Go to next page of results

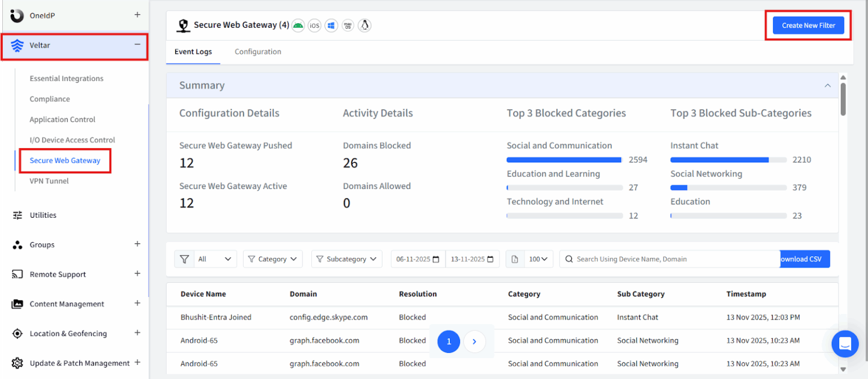pos(474,342)
